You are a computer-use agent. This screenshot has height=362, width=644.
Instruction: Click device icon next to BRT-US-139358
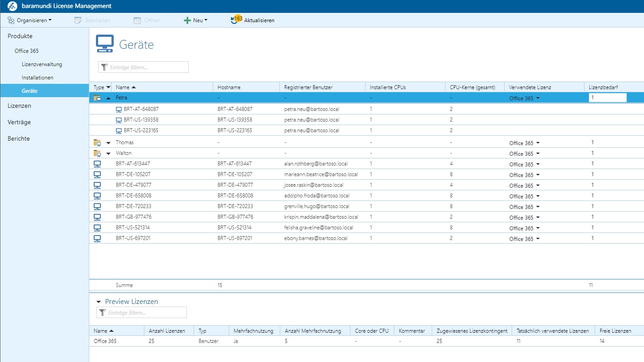click(119, 120)
